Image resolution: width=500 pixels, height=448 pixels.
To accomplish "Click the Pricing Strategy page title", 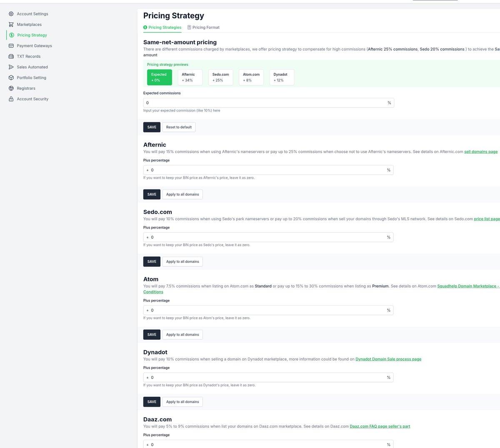I will click(x=174, y=16).
